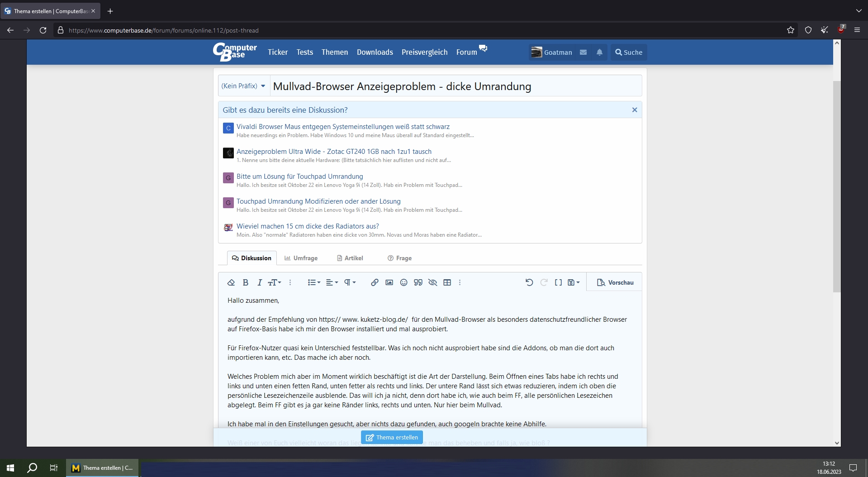868x477 pixels.
Task: Open the Tests menu
Action: (x=305, y=52)
